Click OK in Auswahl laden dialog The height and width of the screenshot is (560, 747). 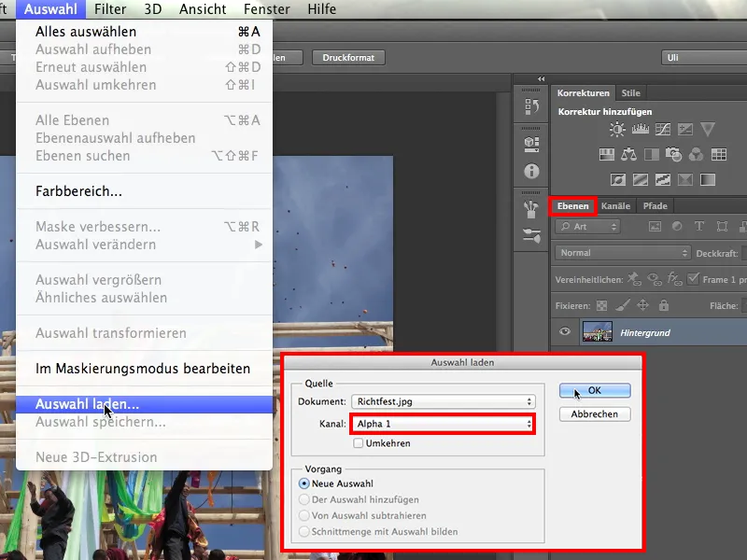tap(595, 390)
